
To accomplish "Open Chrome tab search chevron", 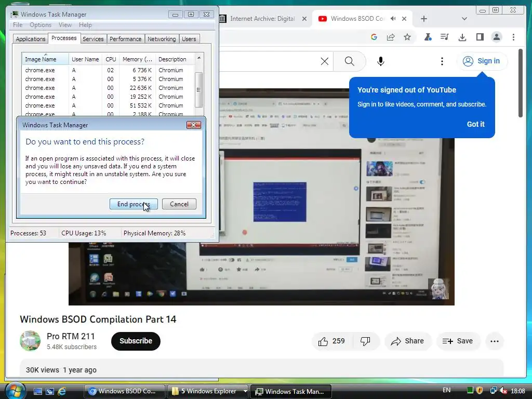I will (464, 19).
